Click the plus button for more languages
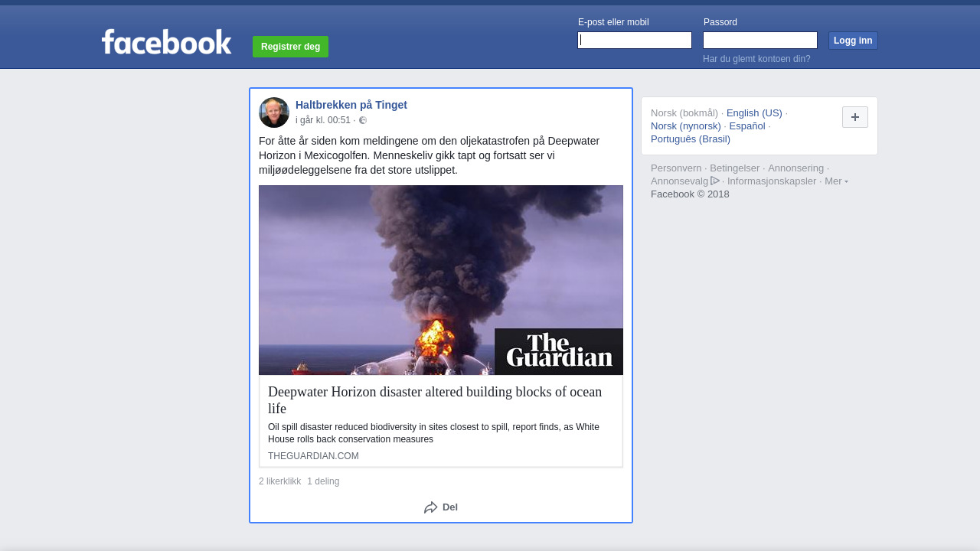 tap(855, 117)
